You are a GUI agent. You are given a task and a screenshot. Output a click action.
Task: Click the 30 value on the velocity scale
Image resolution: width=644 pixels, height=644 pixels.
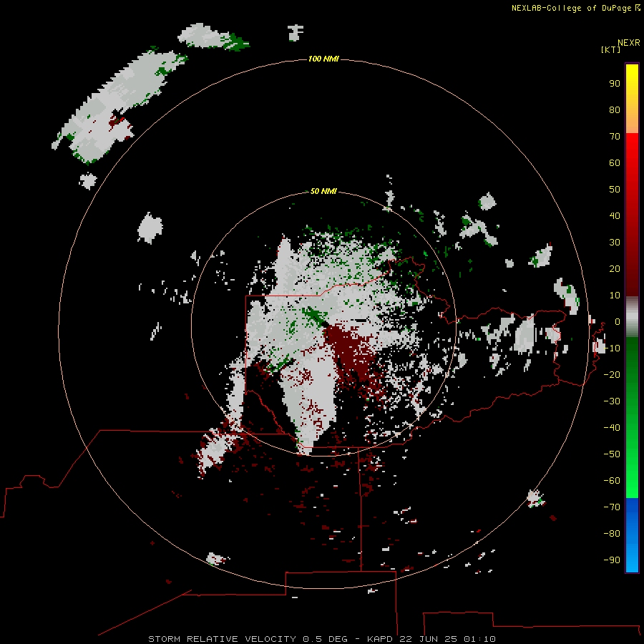pos(615,243)
